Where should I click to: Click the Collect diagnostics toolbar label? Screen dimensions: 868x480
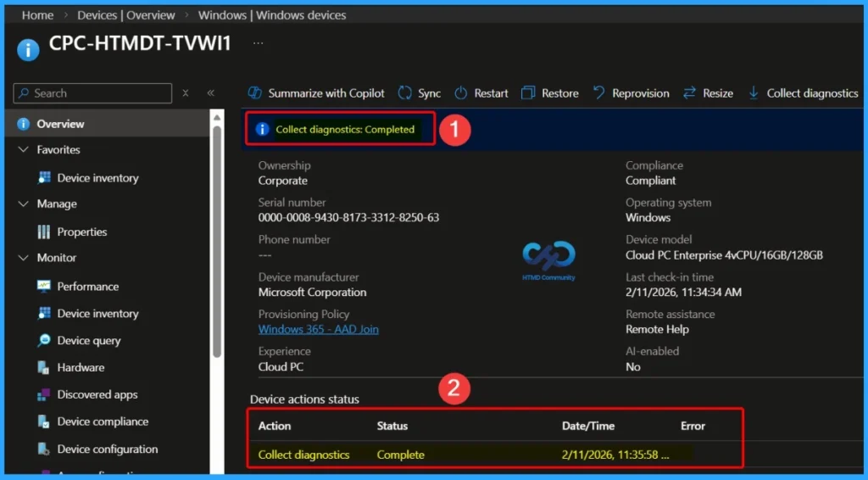813,93
